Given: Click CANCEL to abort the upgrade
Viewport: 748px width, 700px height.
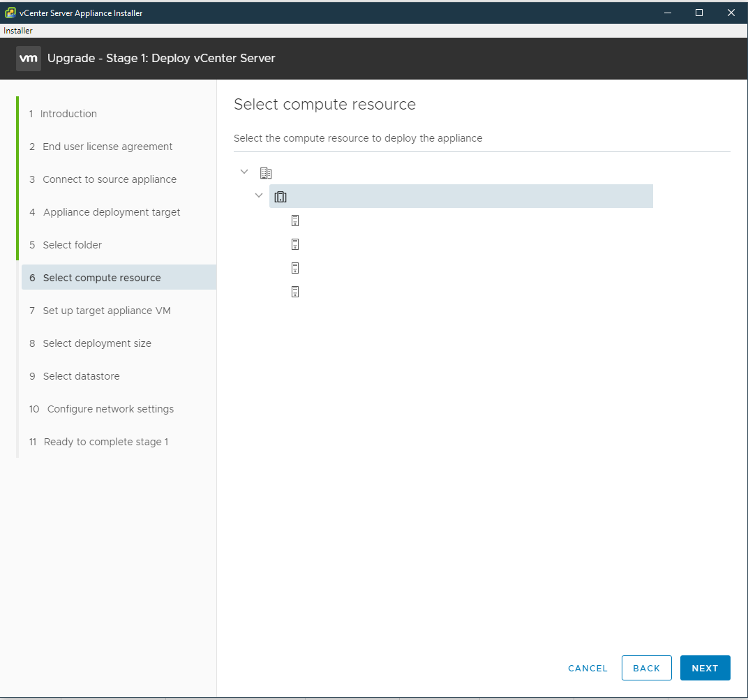Looking at the screenshot, I should [x=588, y=668].
